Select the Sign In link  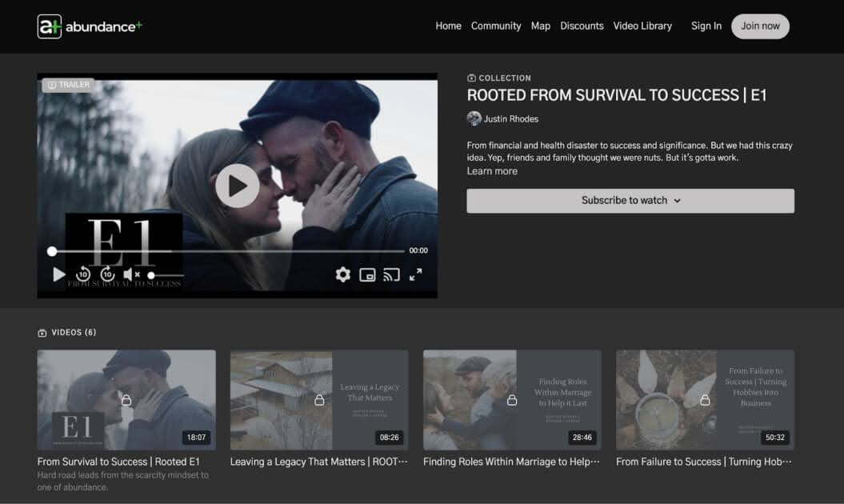(706, 26)
